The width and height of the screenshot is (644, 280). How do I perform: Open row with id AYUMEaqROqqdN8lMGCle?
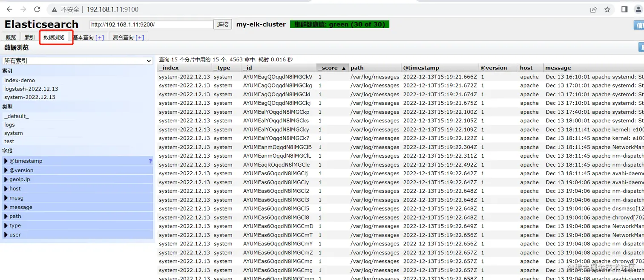point(276,165)
